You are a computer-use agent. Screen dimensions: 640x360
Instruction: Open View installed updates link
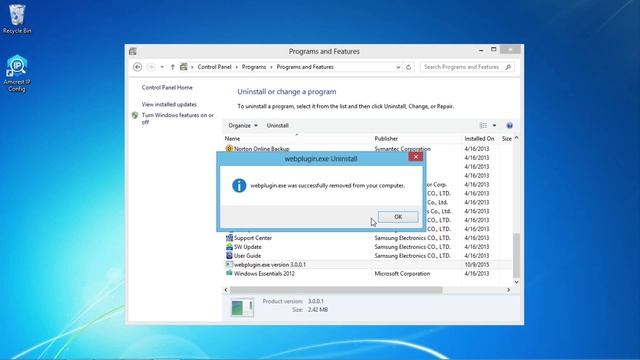(169, 104)
